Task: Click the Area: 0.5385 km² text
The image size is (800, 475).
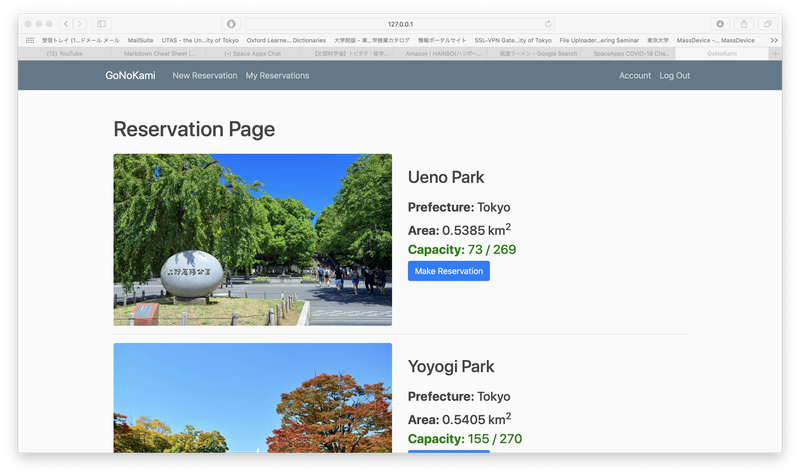Action: [459, 230]
